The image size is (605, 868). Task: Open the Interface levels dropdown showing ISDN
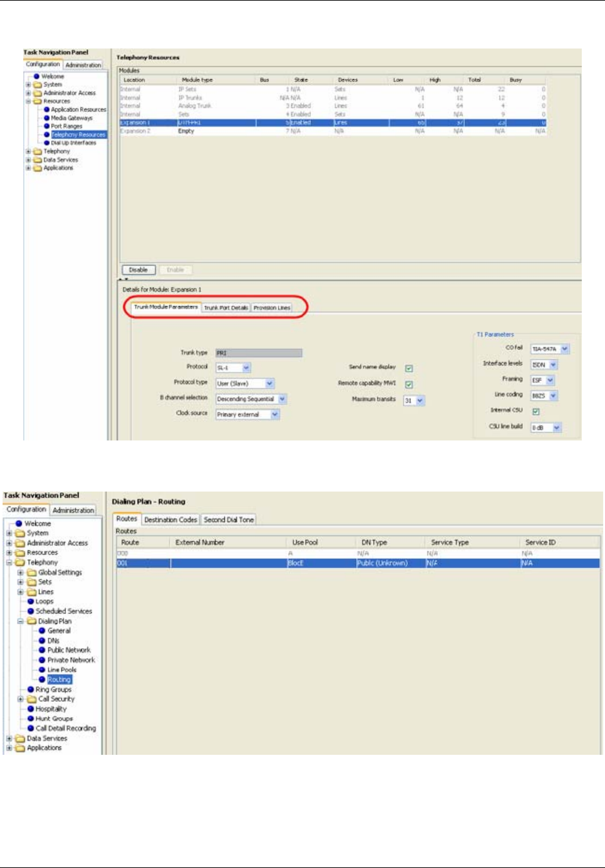click(x=544, y=365)
